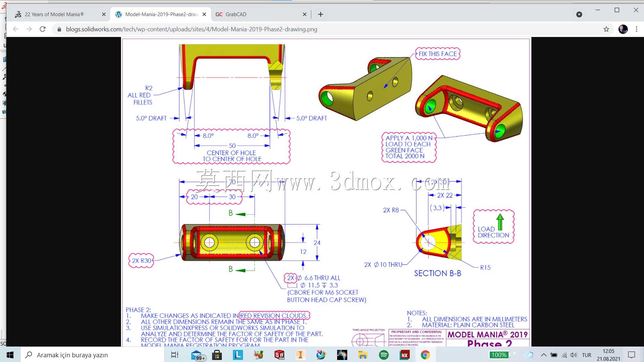This screenshot has width=644, height=362.
Task: Click the 100% battery indicator
Action: pyautogui.click(x=499, y=355)
